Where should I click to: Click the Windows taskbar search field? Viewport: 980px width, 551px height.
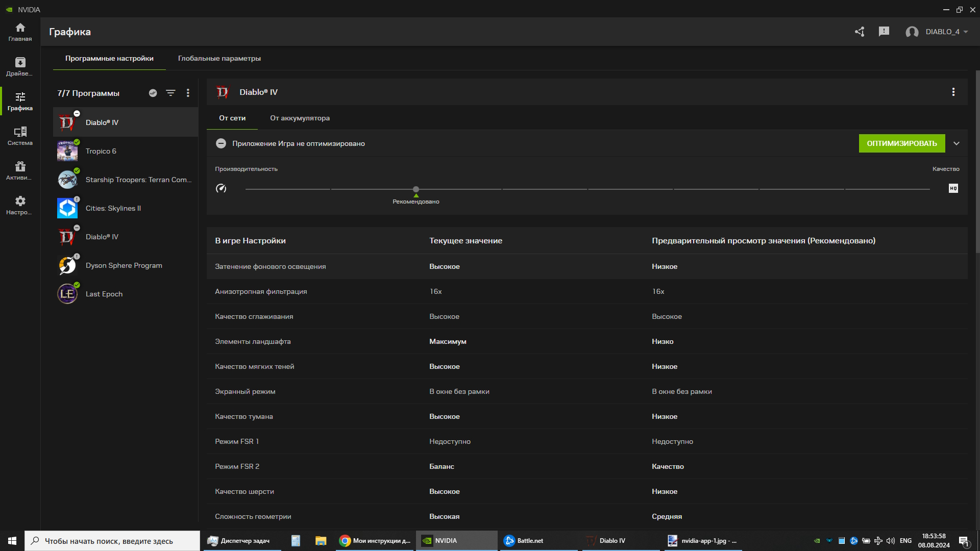pyautogui.click(x=112, y=541)
